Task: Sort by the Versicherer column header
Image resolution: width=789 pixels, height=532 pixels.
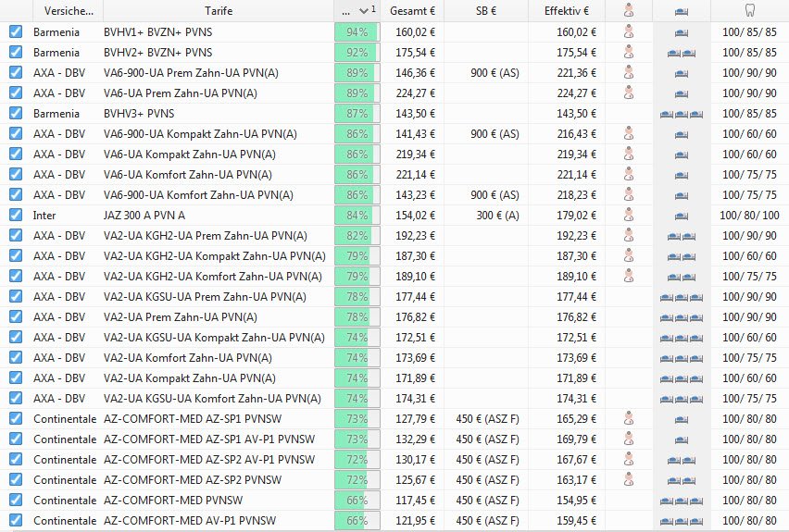Action: tap(69, 11)
